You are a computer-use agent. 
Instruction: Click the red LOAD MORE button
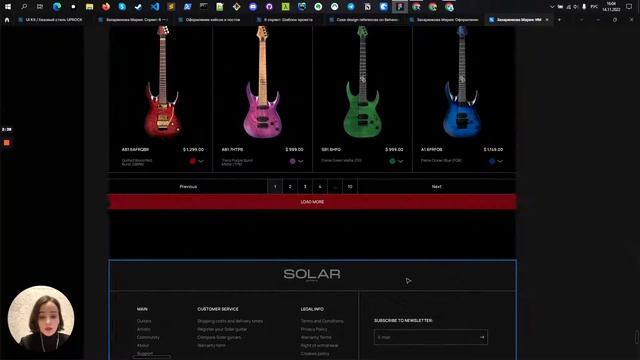(x=312, y=202)
